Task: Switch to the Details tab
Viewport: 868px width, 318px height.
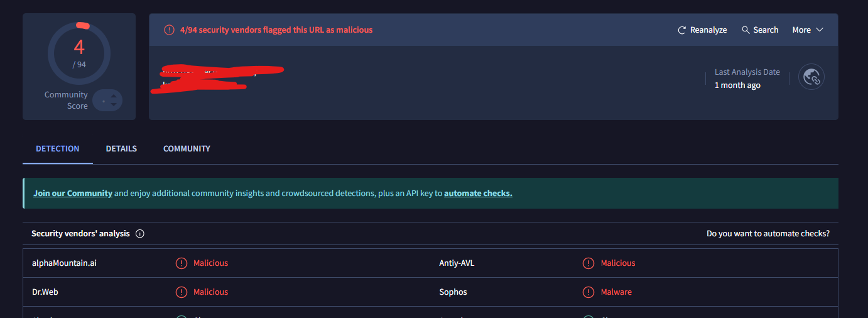Action: pyautogui.click(x=121, y=149)
